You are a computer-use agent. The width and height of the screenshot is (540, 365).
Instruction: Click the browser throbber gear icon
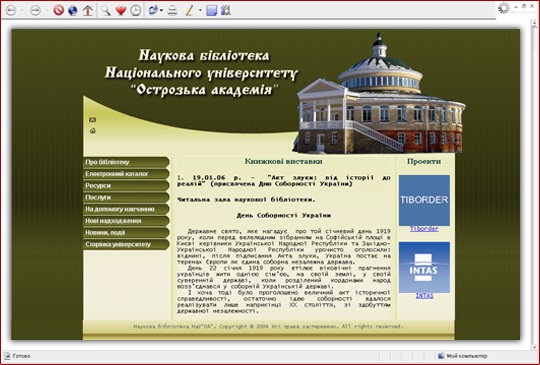pos(503,8)
